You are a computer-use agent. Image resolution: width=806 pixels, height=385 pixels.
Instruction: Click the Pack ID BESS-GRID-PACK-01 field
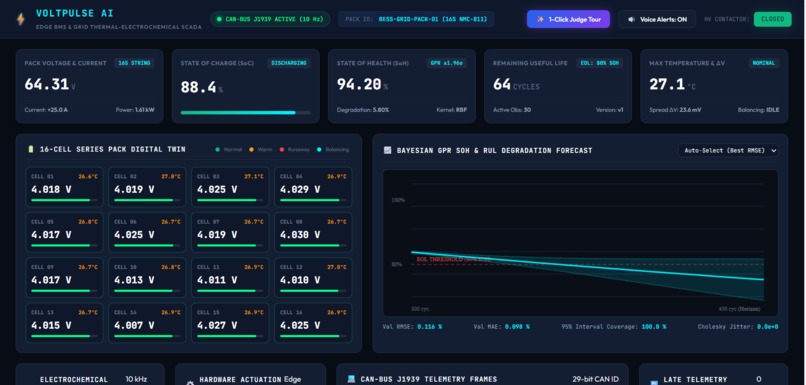[x=416, y=20]
